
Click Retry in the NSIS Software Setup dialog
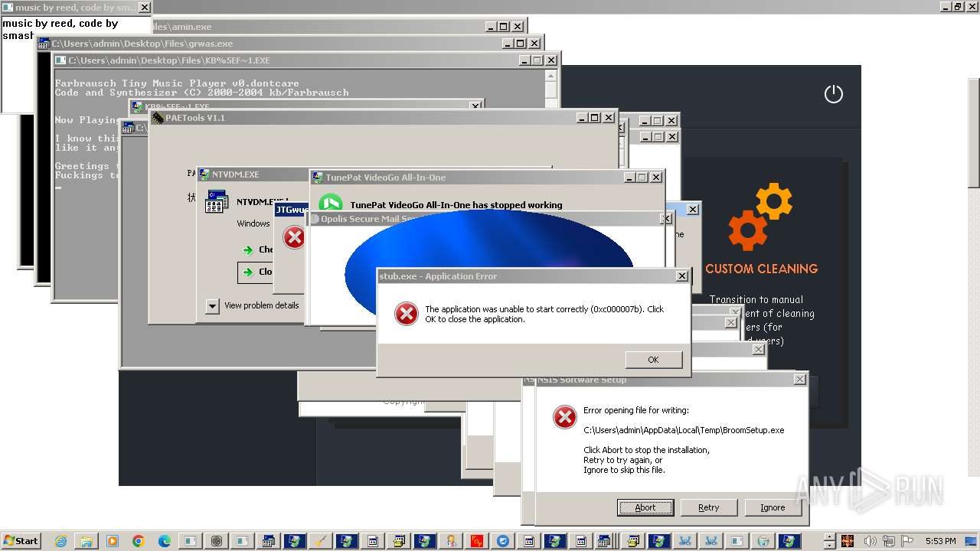pos(709,507)
